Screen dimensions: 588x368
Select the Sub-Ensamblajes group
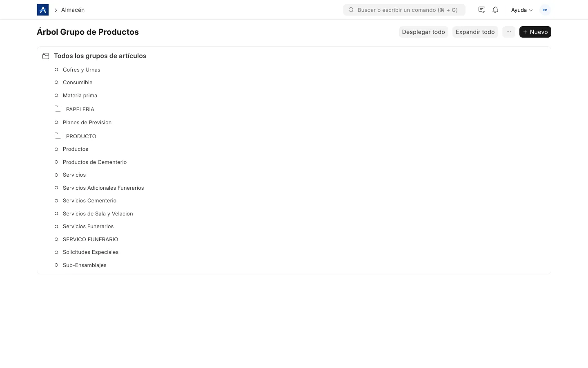tap(85, 265)
